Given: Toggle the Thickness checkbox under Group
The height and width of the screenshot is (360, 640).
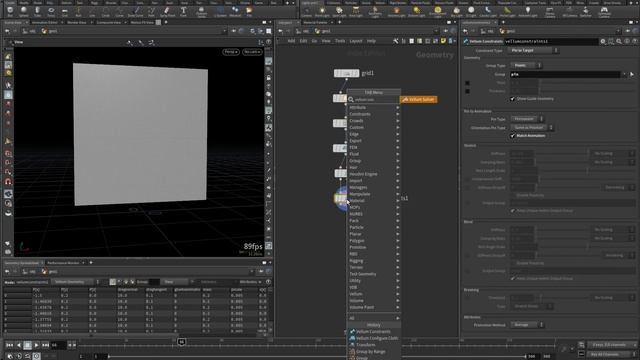Looking at the screenshot, I should [x=468, y=91].
